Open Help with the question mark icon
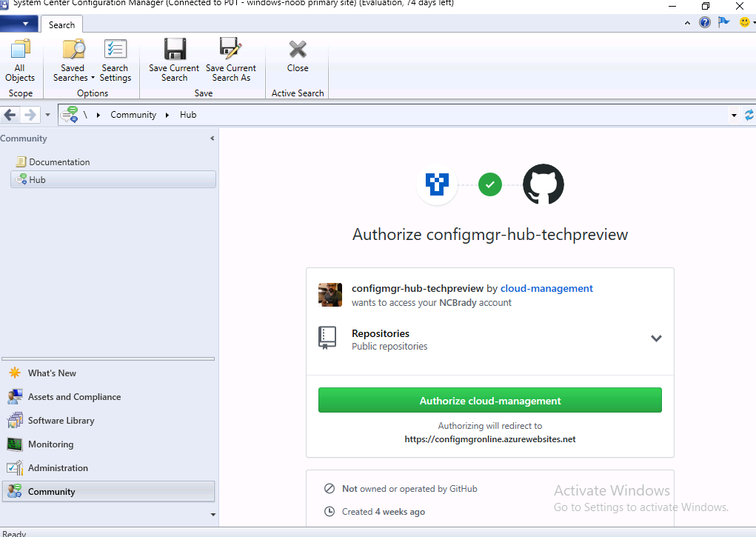The height and width of the screenshot is (537, 756). click(705, 22)
